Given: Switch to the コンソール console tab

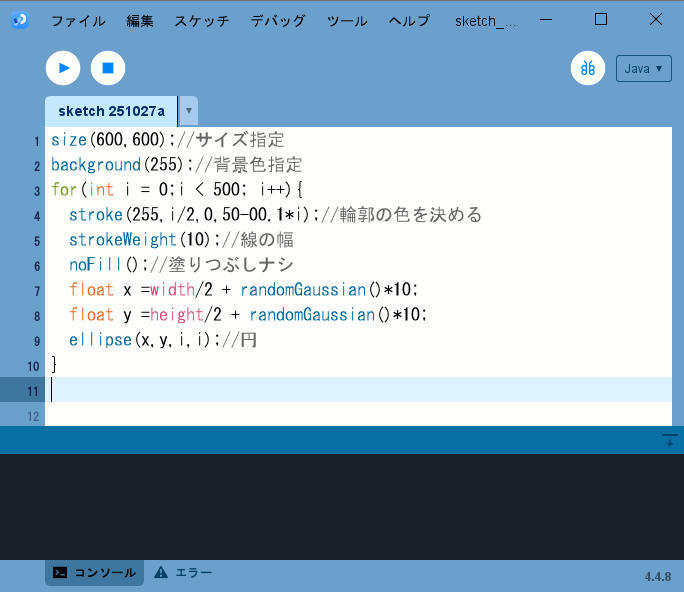Looking at the screenshot, I should pyautogui.click(x=95, y=573).
